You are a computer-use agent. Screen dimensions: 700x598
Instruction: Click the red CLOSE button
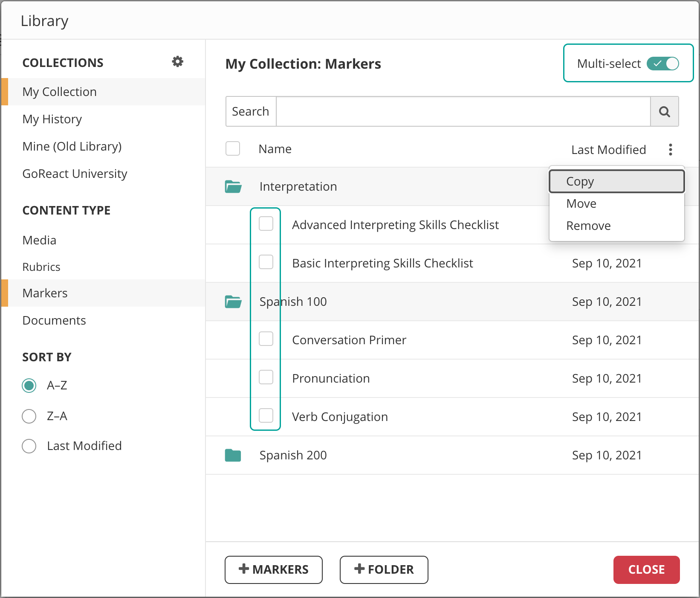[x=646, y=569]
